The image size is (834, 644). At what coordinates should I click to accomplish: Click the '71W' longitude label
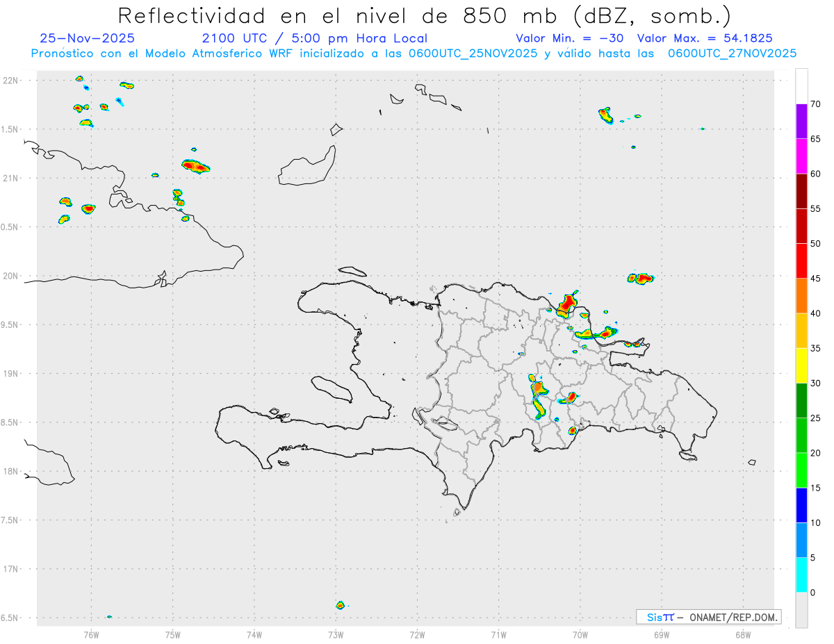pos(498,634)
